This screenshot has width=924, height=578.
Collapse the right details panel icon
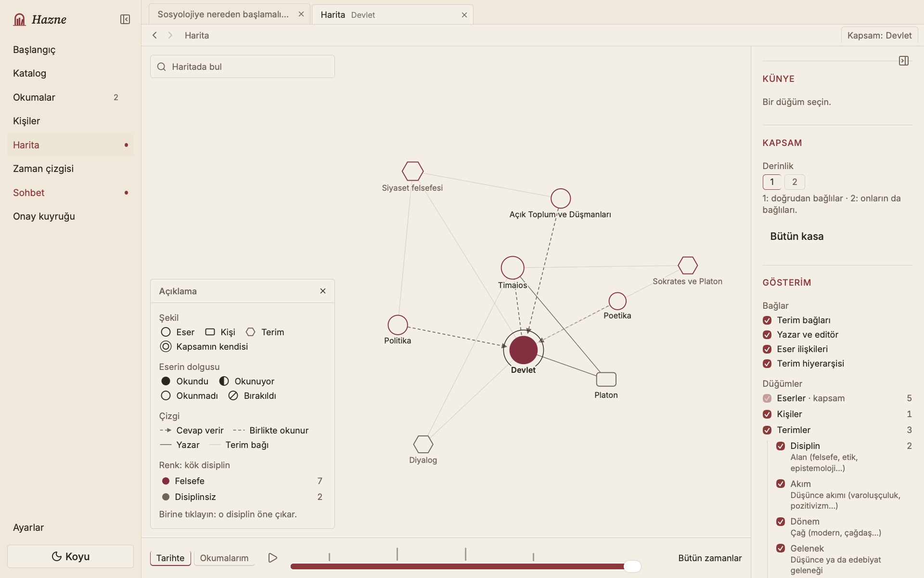tap(904, 61)
